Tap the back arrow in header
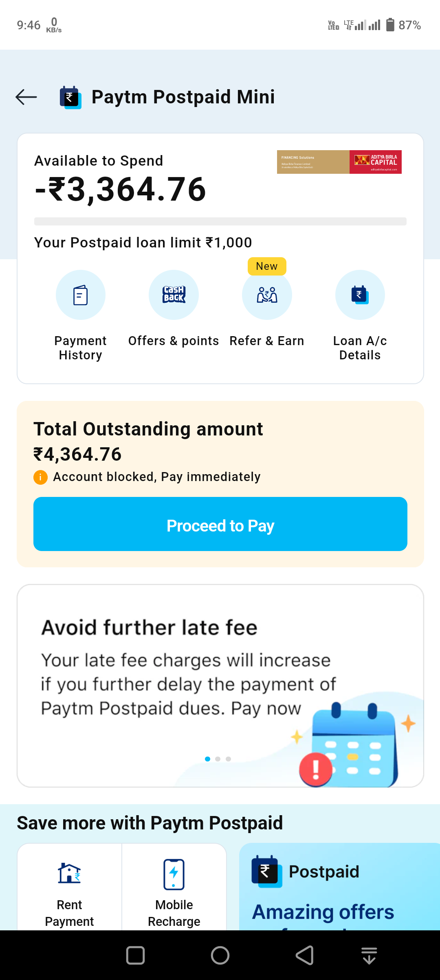This screenshot has height=980, width=440. coord(26,97)
